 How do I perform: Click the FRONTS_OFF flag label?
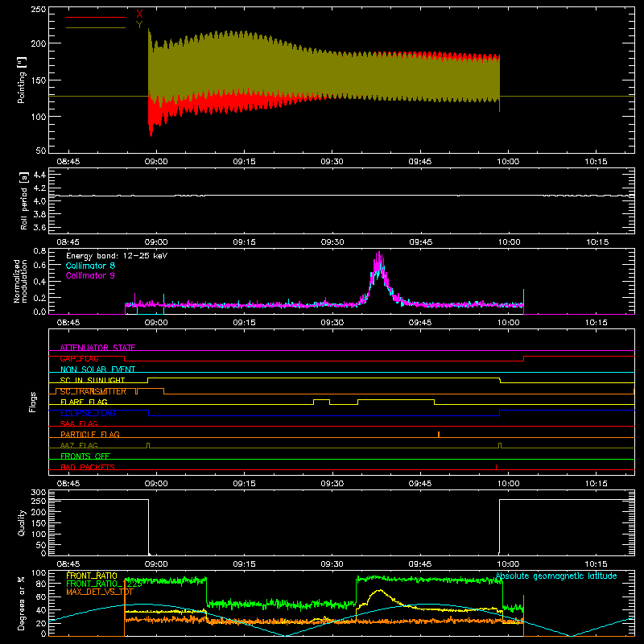85,456
